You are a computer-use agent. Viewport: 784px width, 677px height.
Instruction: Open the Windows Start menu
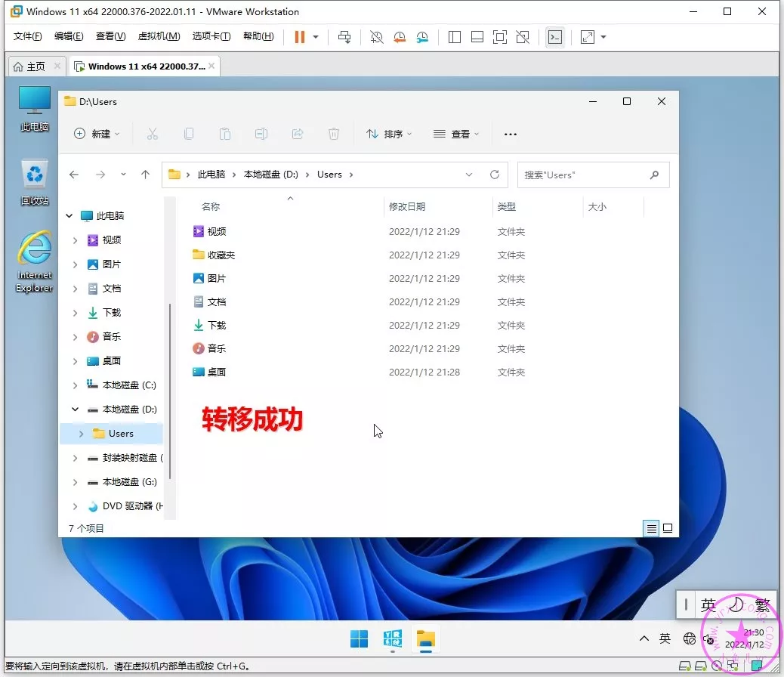click(359, 638)
